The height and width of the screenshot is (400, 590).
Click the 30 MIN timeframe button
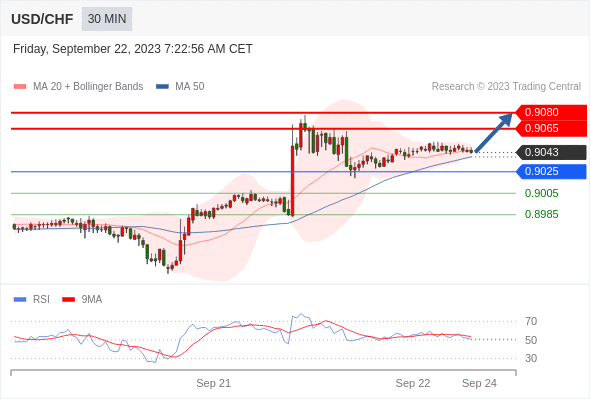pyautogui.click(x=107, y=19)
